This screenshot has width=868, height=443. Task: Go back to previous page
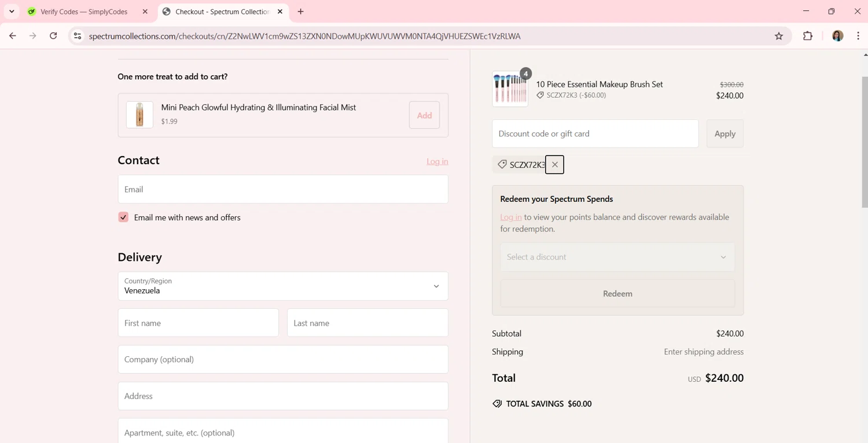pyautogui.click(x=13, y=36)
